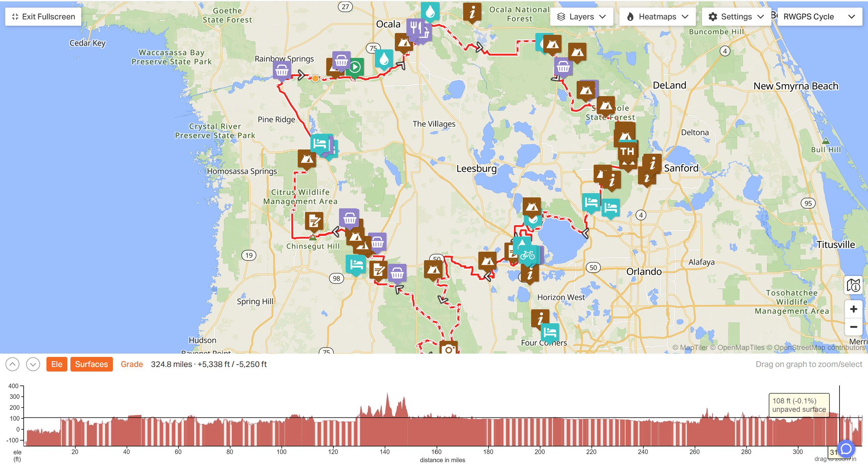Open the chat support bubble
The width and height of the screenshot is (868, 467).
846,449
